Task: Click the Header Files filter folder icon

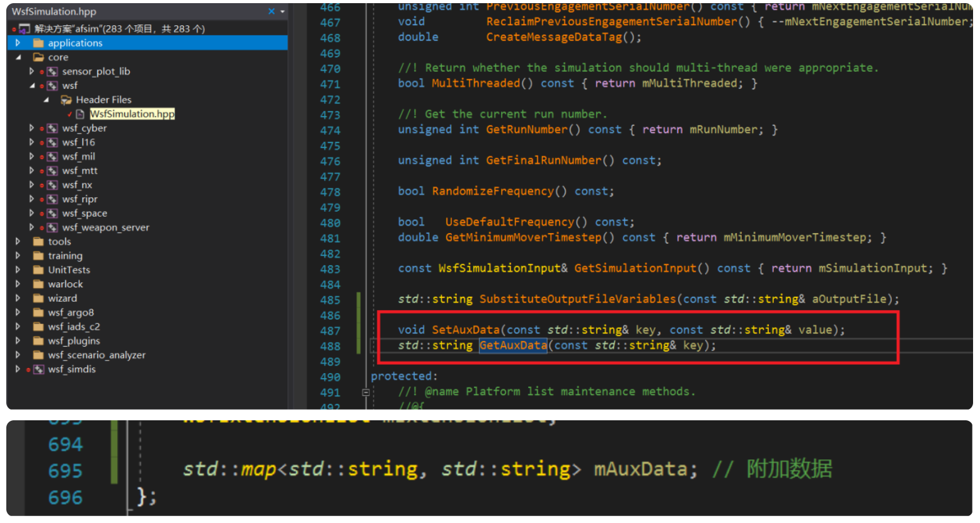Action: coord(66,100)
